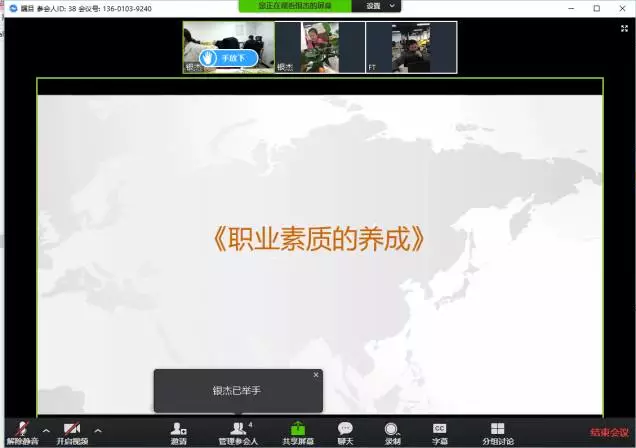Click the unmute microphone icon
Screen dimensions: 636x448
[20, 429]
